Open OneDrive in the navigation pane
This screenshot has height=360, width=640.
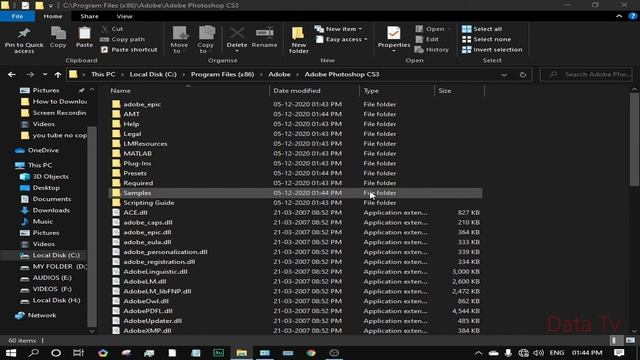[43, 150]
